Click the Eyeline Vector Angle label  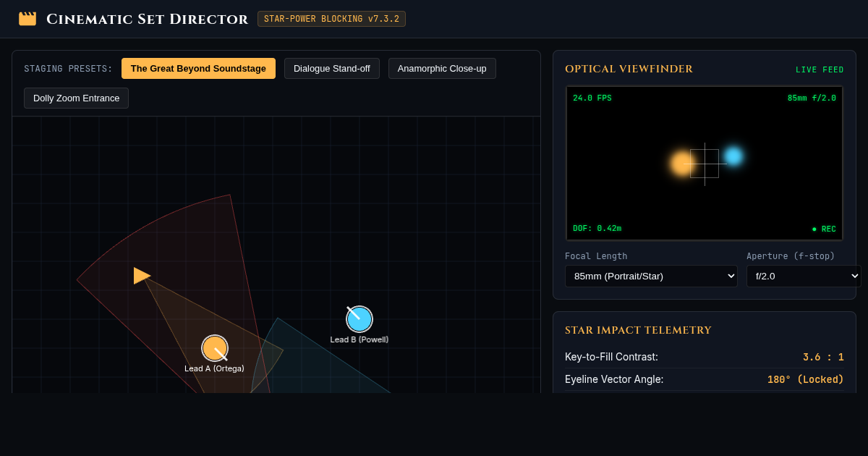[614, 379]
